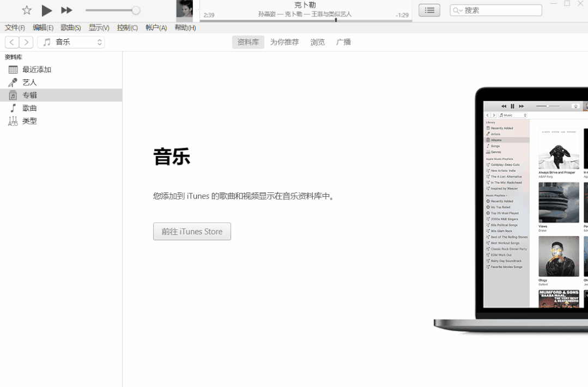Viewport: 588px width, 387px height.
Task: Select 歌曲 in the library sidebar
Action: pyautogui.click(x=29, y=108)
